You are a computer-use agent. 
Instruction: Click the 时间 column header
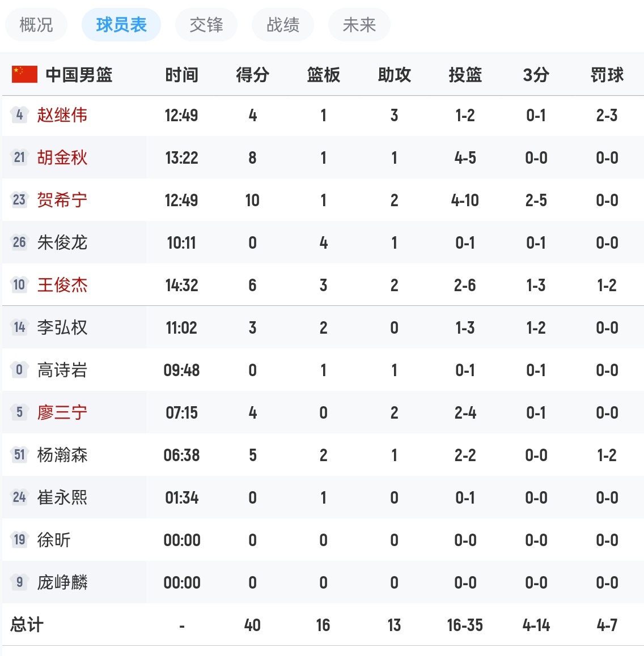(181, 75)
